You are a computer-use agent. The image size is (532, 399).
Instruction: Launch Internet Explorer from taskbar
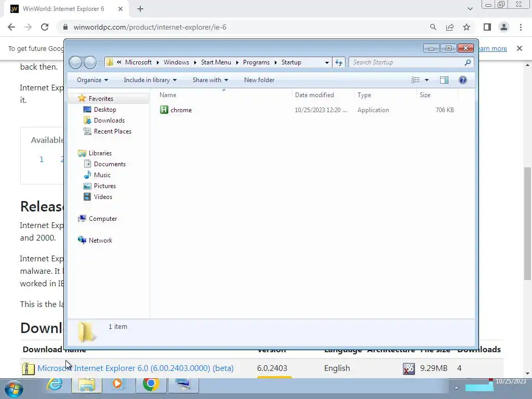click(55, 384)
